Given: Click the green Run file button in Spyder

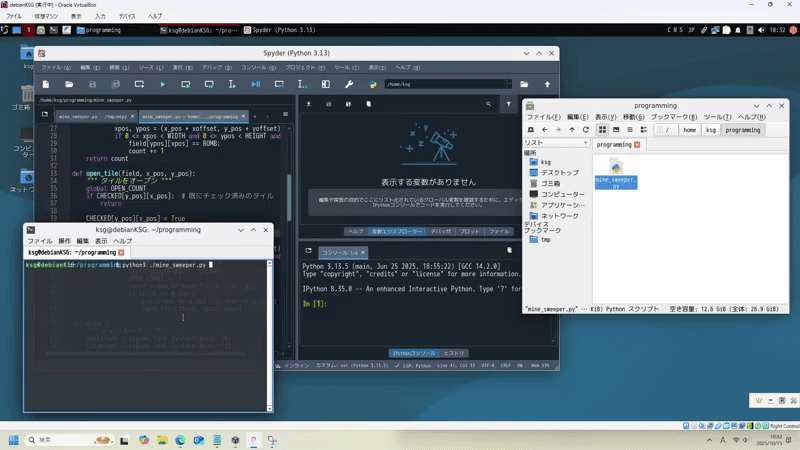Looking at the screenshot, I should click(x=162, y=85).
